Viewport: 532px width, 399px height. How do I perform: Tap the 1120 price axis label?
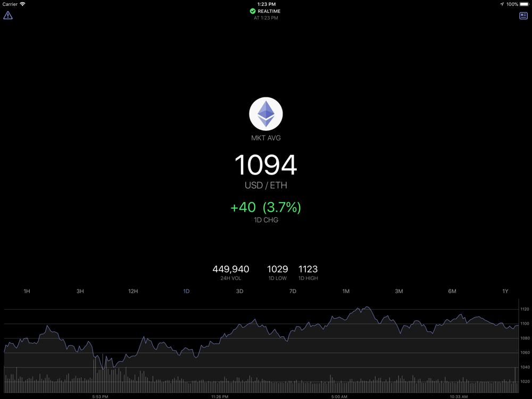[525, 309]
